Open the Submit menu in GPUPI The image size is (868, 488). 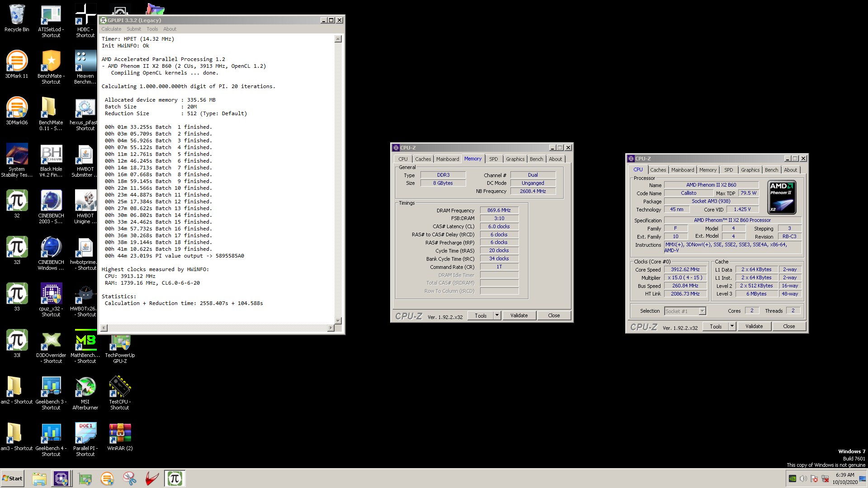pyautogui.click(x=134, y=29)
